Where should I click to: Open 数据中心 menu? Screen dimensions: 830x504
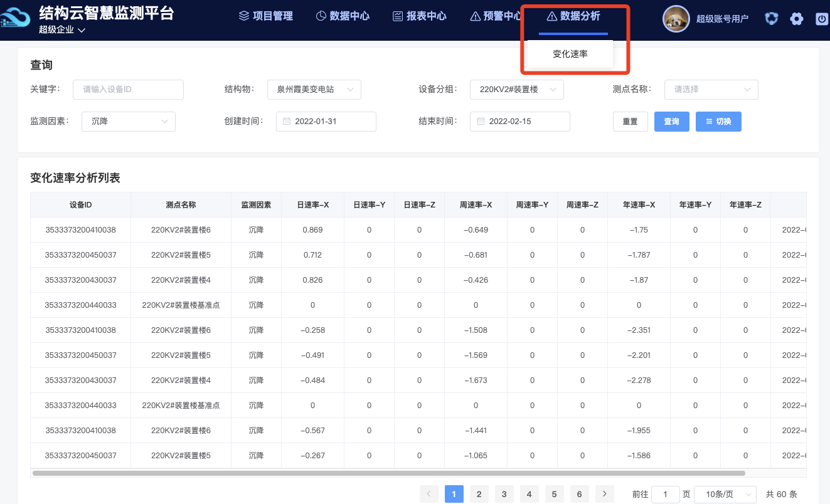click(343, 16)
